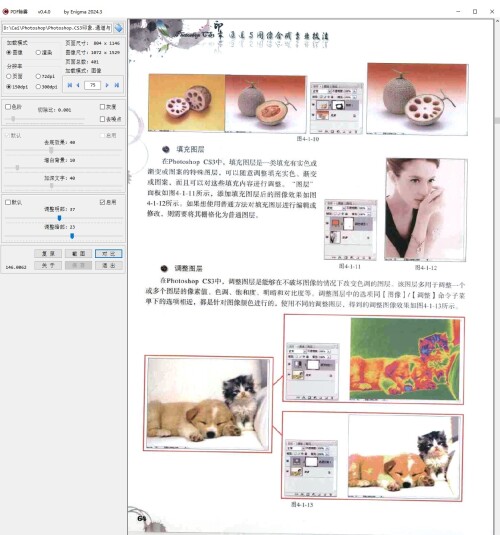Uncheck the 启用 checkbox above 调整明部

click(x=102, y=202)
